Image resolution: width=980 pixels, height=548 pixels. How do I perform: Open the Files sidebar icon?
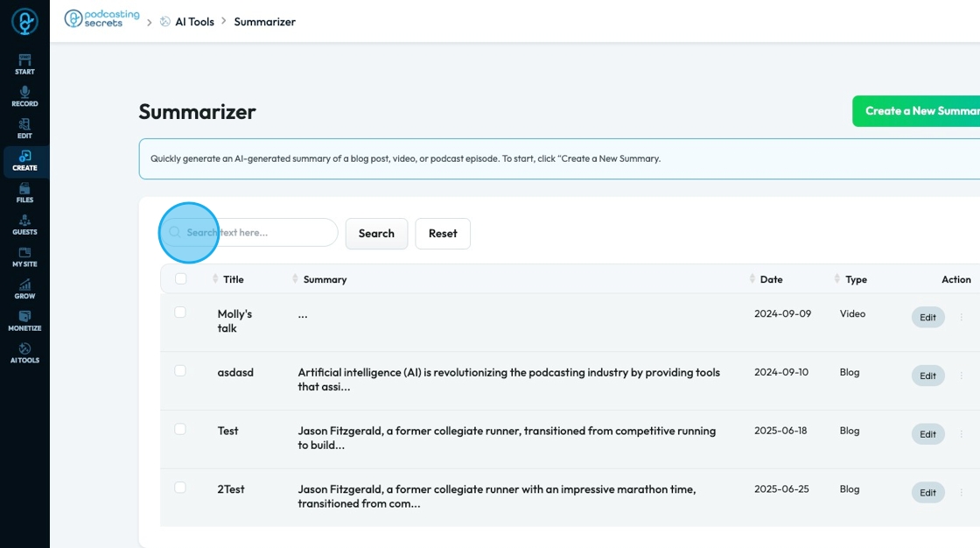coord(24,192)
